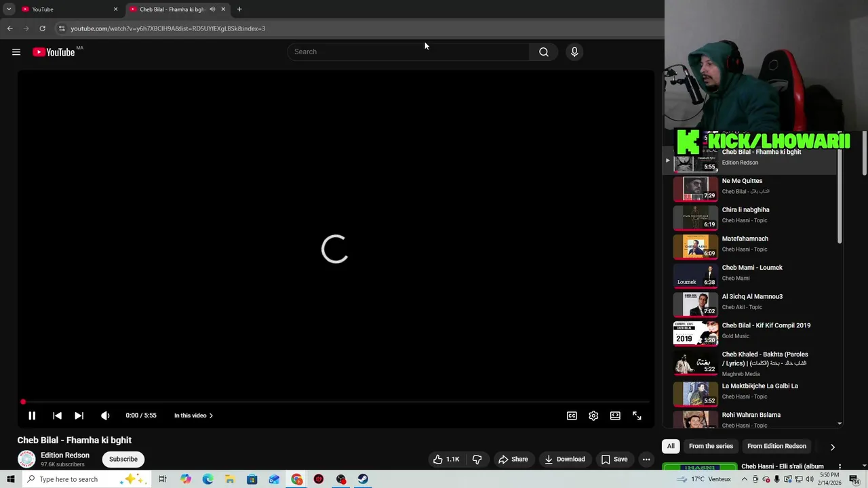Mute the video player volume
The image size is (868, 488).
(x=105, y=415)
